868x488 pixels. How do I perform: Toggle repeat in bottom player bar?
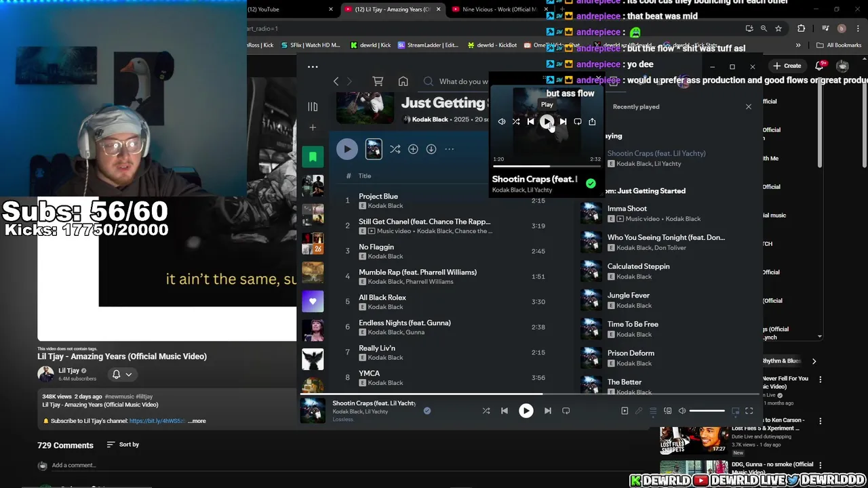566,411
